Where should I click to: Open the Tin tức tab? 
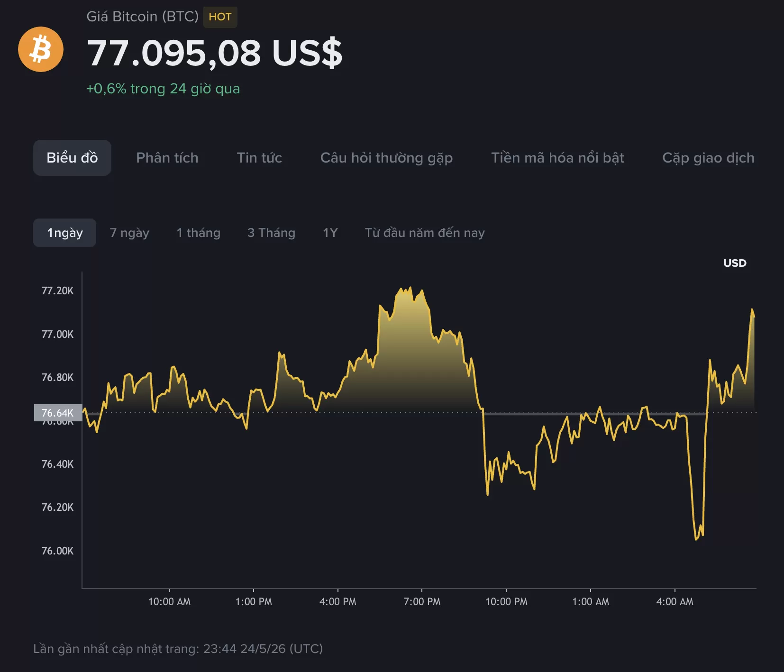coord(259,158)
